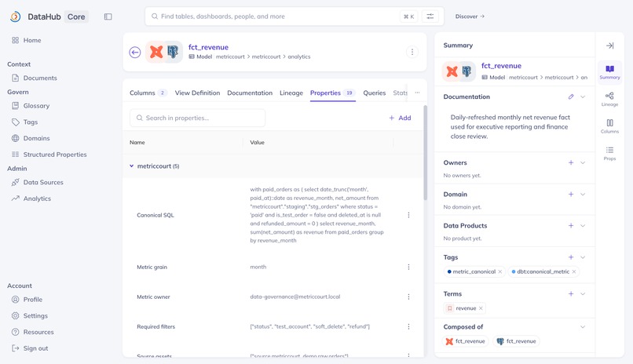Click the Name column header
The width and height of the screenshot is (633, 364).
[137, 142]
